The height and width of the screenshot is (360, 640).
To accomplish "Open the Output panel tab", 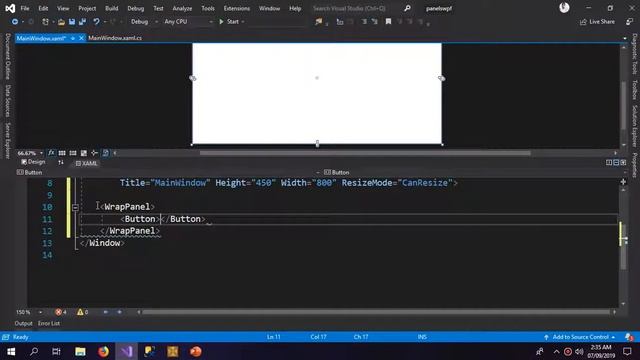I will point(23,324).
